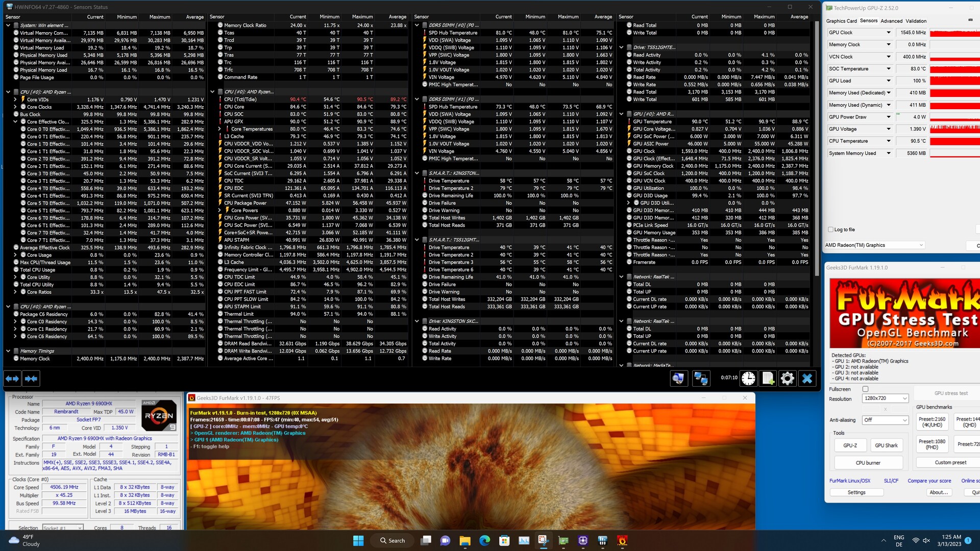Open Microsoft Store from taskbar
980x551 pixels.
click(504, 540)
